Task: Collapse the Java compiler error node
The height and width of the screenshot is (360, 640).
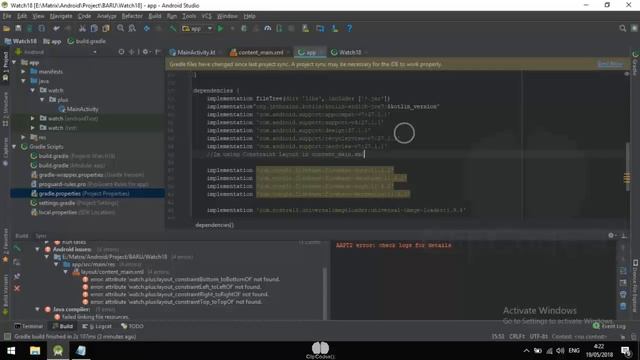Action: tap(38, 309)
